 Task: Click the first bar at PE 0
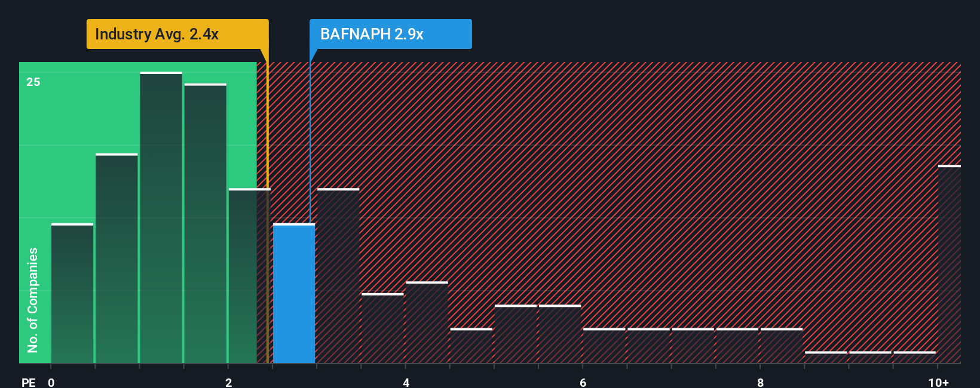[x=72, y=293]
